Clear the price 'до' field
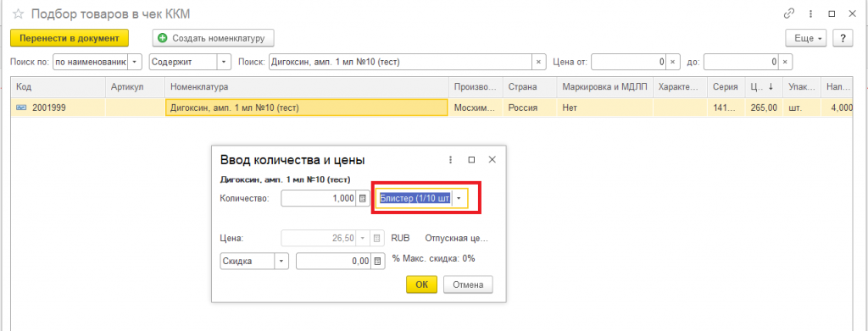Image resolution: width=868 pixels, height=331 pixels. pyautogui.click(x=786, y=62)
